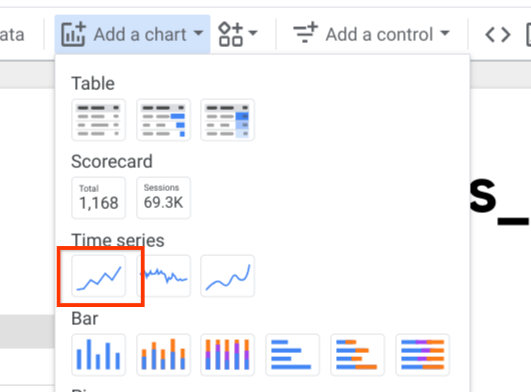Click the Add a chart icon
The height and width of the screenshot is (392, 531).
pos(73,34)
